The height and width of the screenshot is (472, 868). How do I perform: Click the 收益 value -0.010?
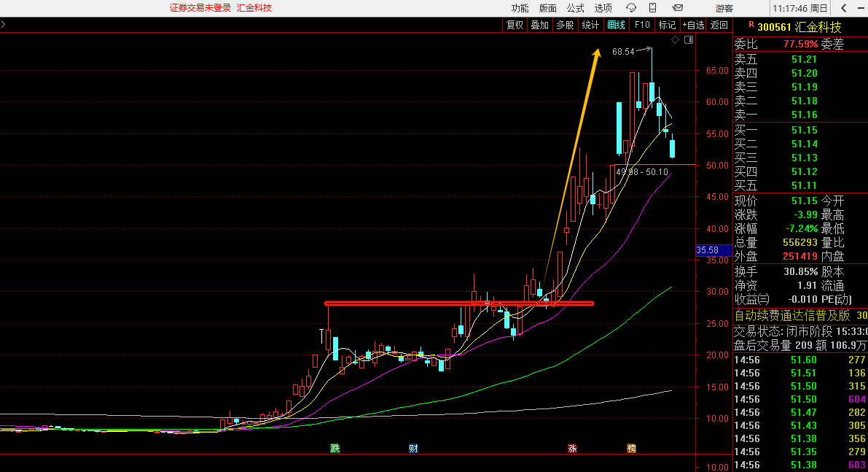click(802, 300)
